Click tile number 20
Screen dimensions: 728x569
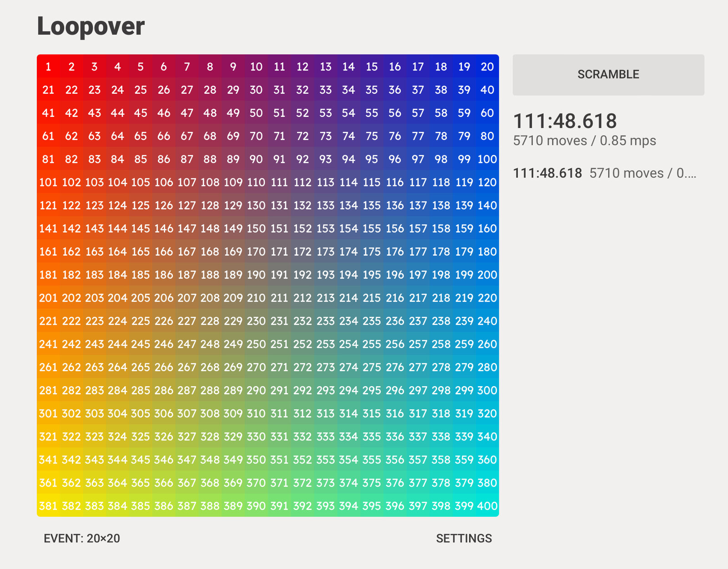tap(487, 66)
